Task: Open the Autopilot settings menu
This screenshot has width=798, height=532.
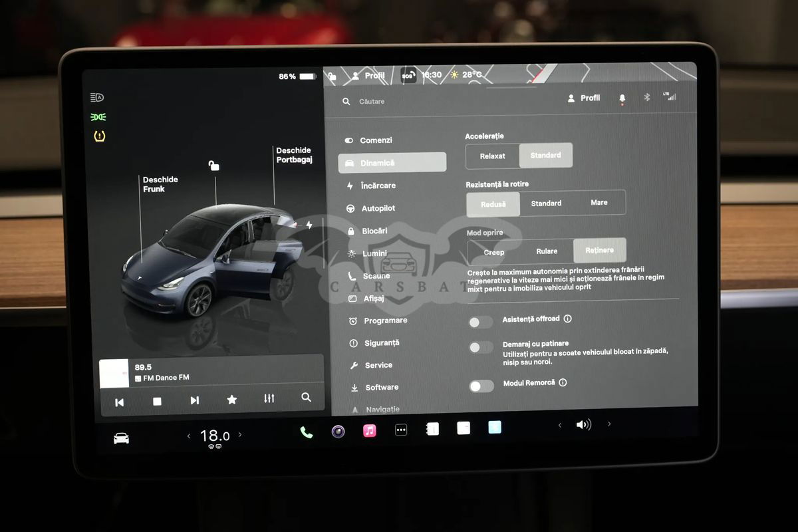Action: (378, 208)
